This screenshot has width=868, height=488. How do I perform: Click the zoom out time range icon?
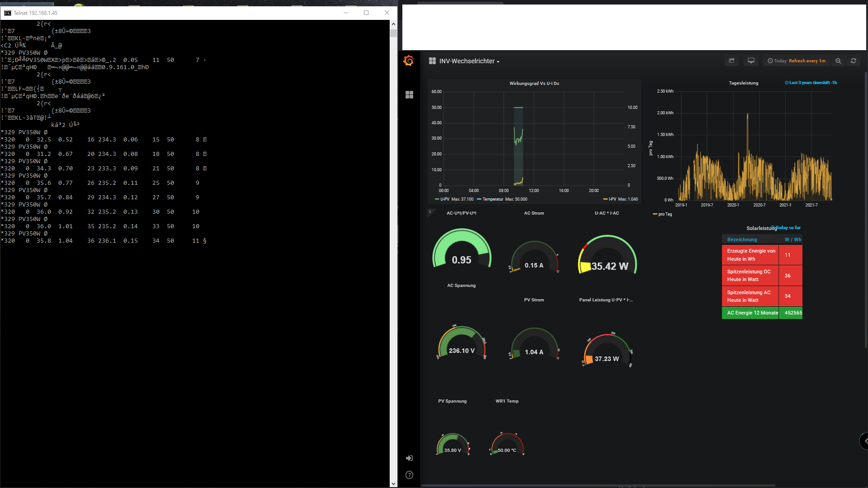[838, 61]
